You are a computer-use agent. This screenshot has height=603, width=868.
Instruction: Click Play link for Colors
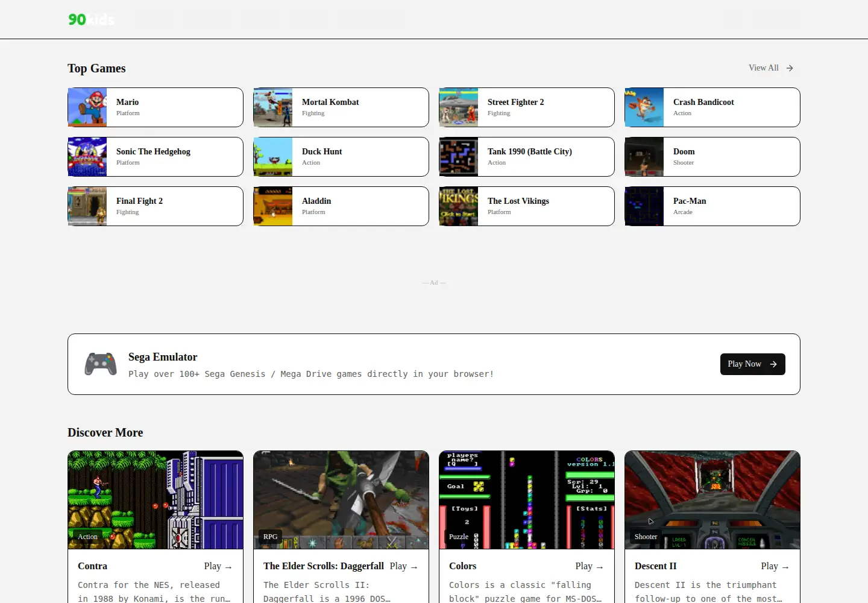pyautogui.click(x=590, y=566)
